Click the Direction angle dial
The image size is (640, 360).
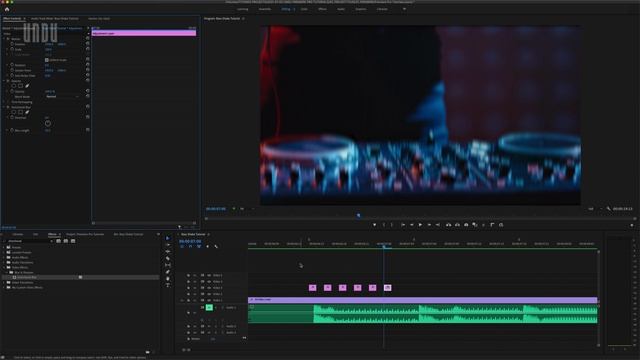click(x=48, y=123)
